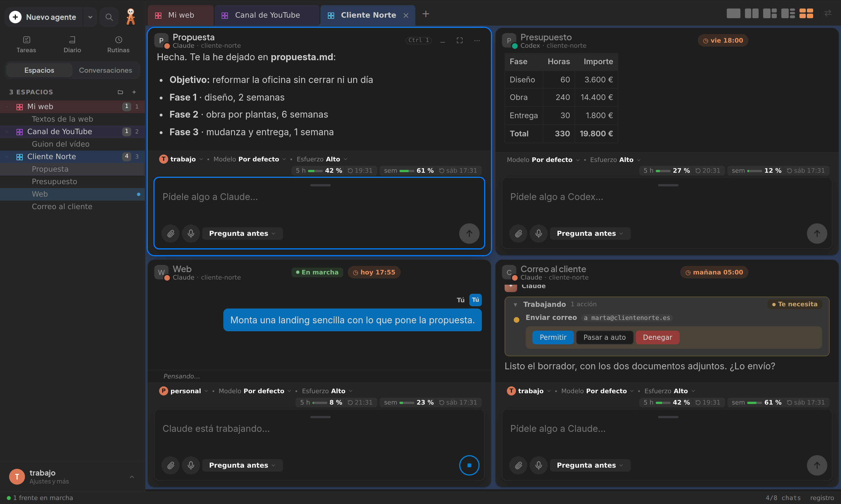
Task: Click Permitir to allow sending email
Action: [553, 337]
